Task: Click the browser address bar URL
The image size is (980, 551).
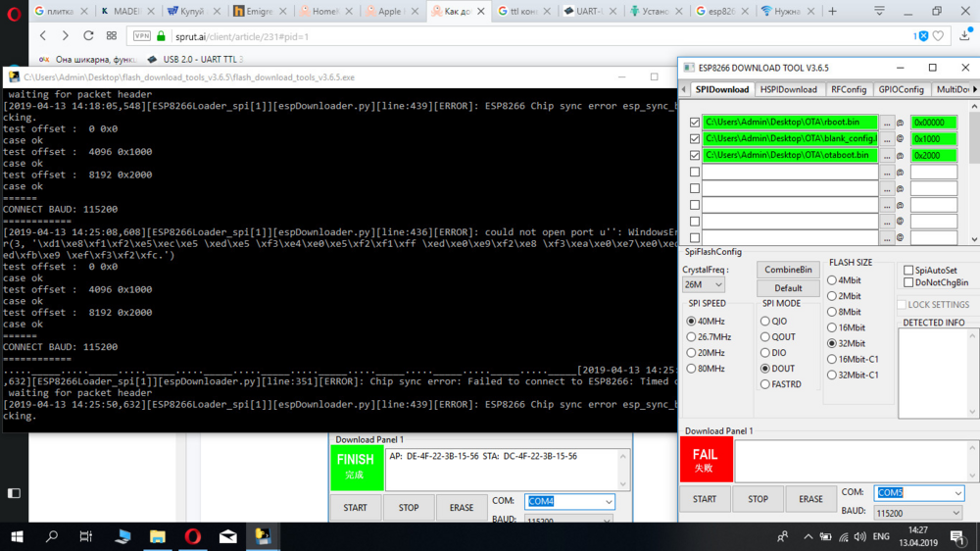Action: click(242, 36)
